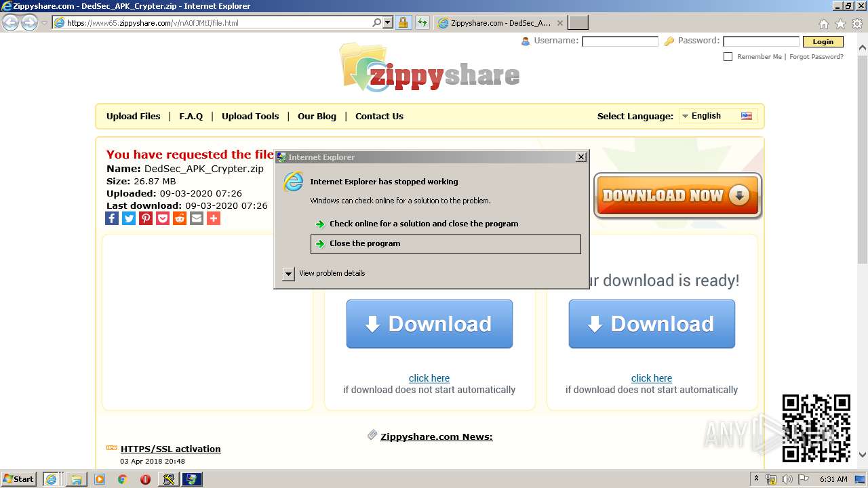Open Internet Explorer taskbar icon
Screen dimensions: 868x488
pos(51,479)
